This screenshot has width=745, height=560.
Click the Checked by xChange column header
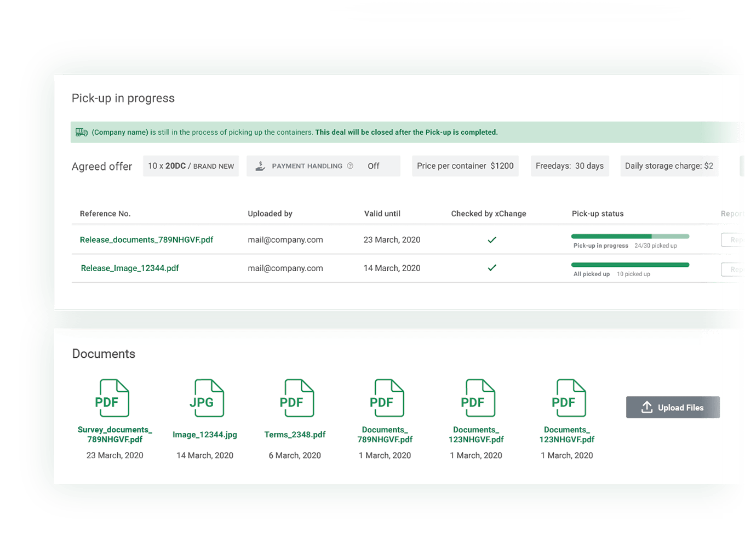489,214
